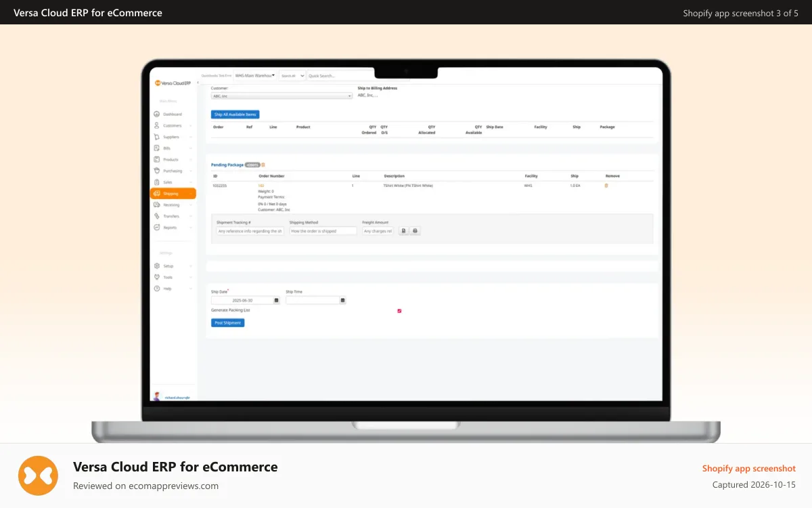Expand the Purchasing submenu chevron
This screenshot has height=508, width=812.
click(191, 171)
